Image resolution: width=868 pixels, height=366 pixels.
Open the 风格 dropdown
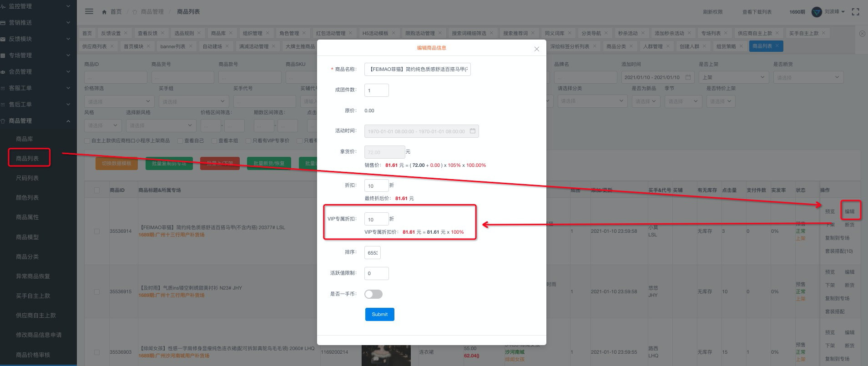pos(103,125)
